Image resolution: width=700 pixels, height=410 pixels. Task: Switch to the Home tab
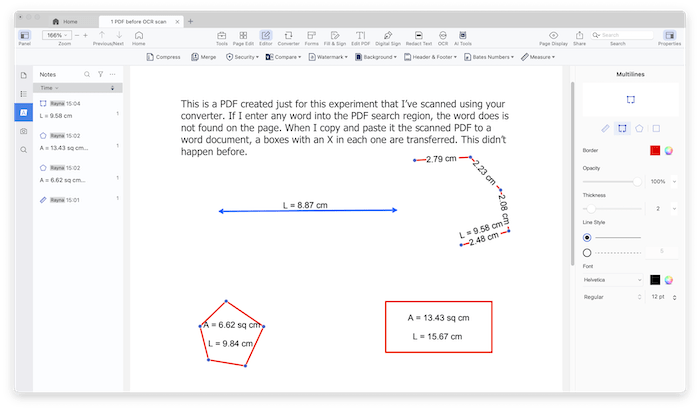65,21
